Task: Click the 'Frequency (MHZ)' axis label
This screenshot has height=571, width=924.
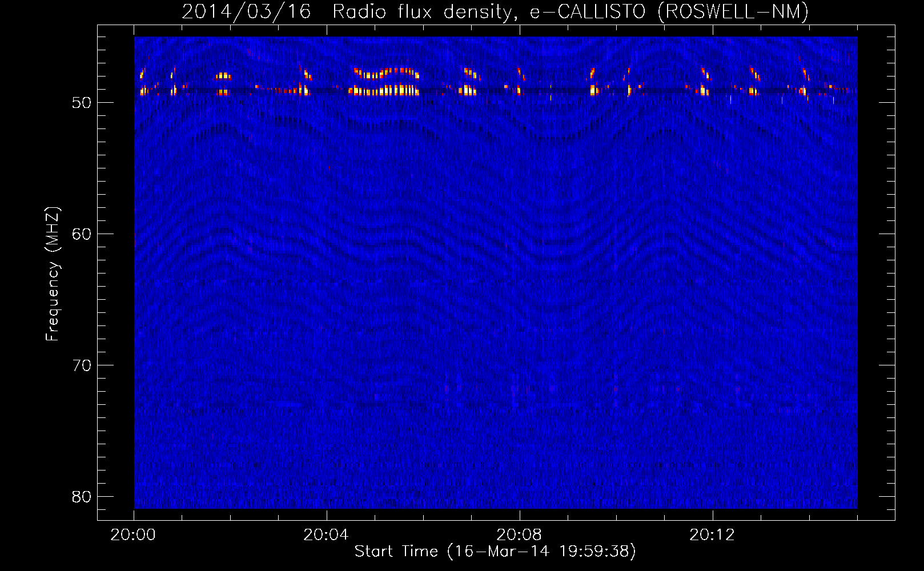Action: click(53, 274)
